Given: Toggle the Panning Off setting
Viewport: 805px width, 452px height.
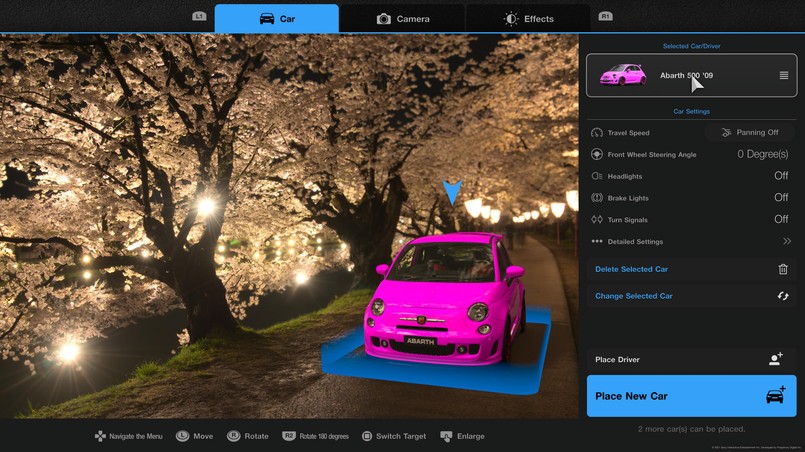Looking at the screenshot, I should pyautogui.click(x=750, y=133).
